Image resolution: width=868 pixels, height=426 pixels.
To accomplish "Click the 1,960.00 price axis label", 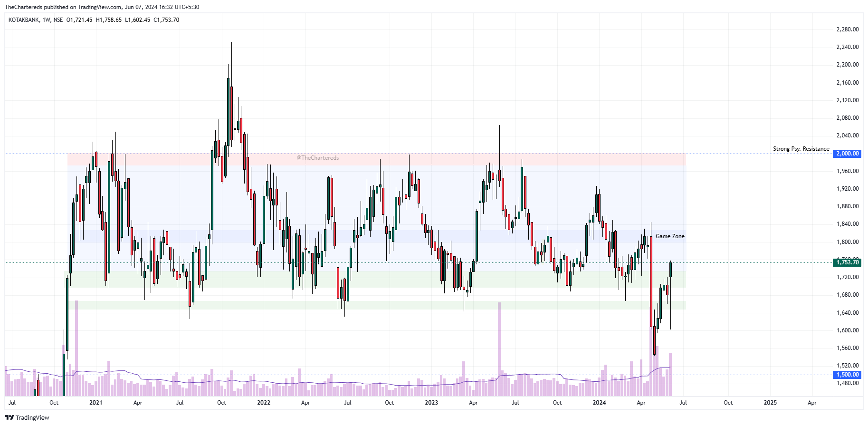I will coord(848,171).
